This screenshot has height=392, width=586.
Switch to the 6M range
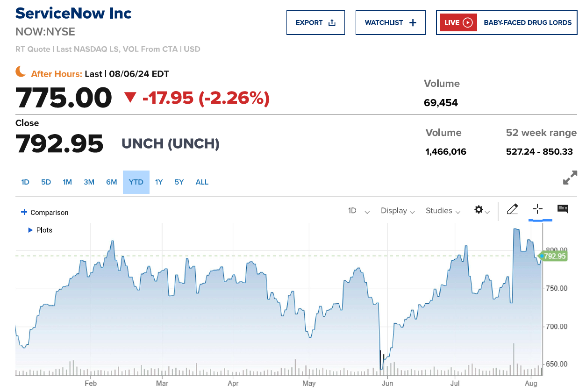(x=111, y=182)
